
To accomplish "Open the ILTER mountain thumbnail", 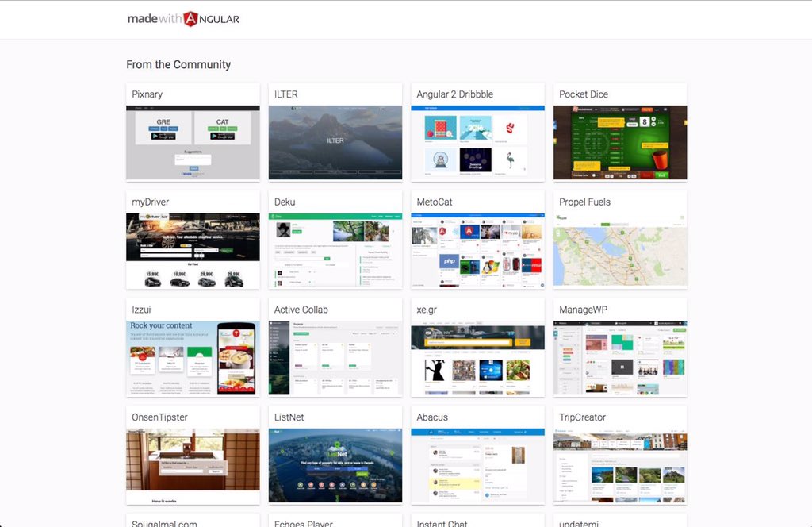I will pos(335,143).
